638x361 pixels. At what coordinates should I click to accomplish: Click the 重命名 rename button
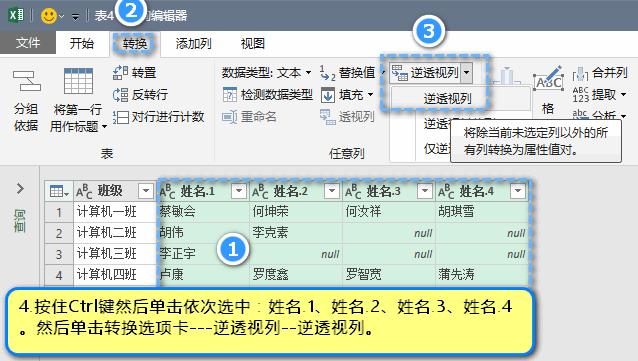(x=249, y=117)
